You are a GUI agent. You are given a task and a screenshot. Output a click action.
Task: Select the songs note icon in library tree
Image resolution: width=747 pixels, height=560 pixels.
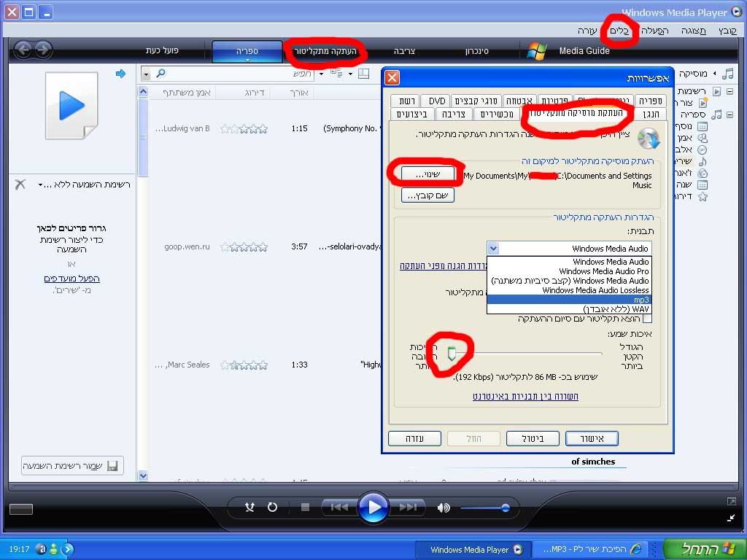(x=703, y=161)
